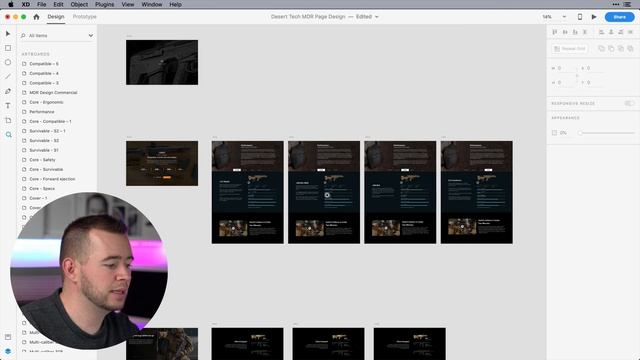Go to the Home screen icon
Screen dimensions: 640x360
36,17
